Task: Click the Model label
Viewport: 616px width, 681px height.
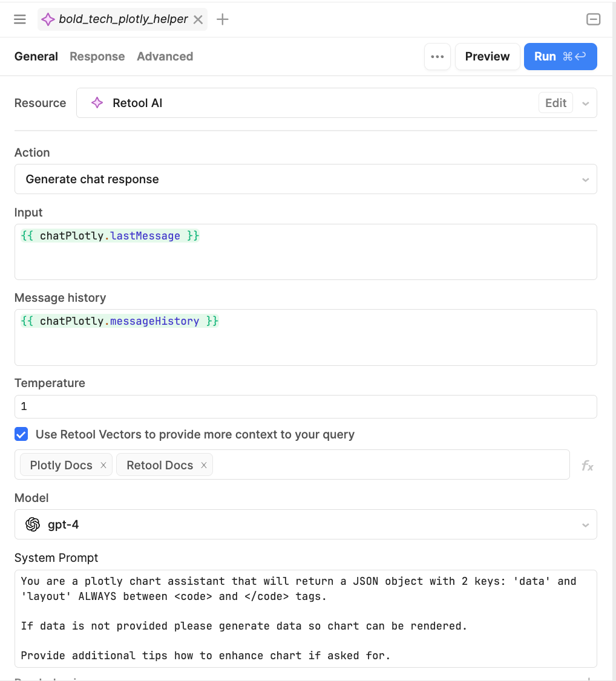Action: coord(31,498)
